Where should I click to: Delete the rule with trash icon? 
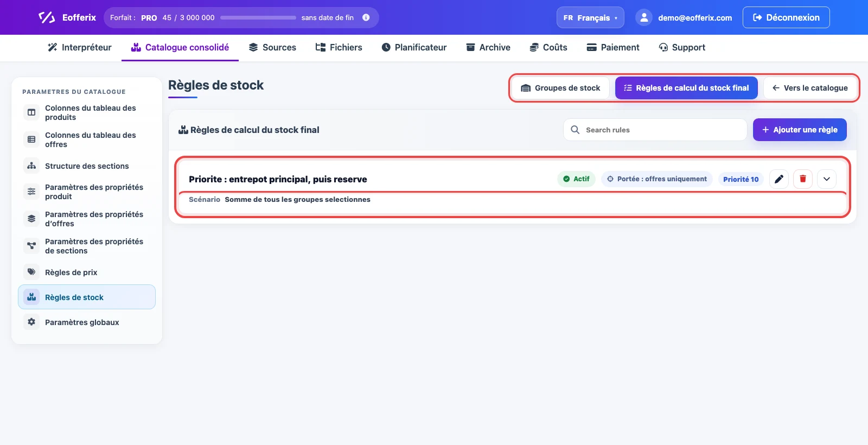[803, 179]
